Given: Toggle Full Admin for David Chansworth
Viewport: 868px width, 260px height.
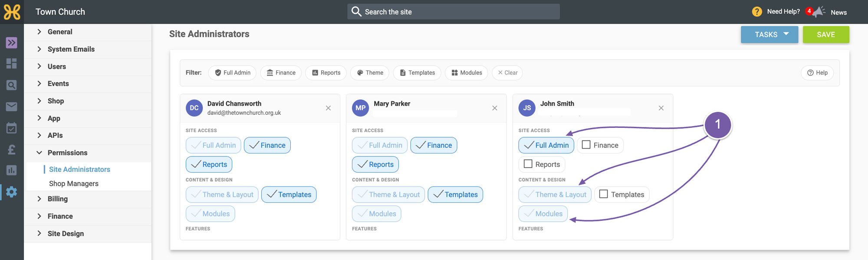Looking at the screenshot, I should point(214,145).
